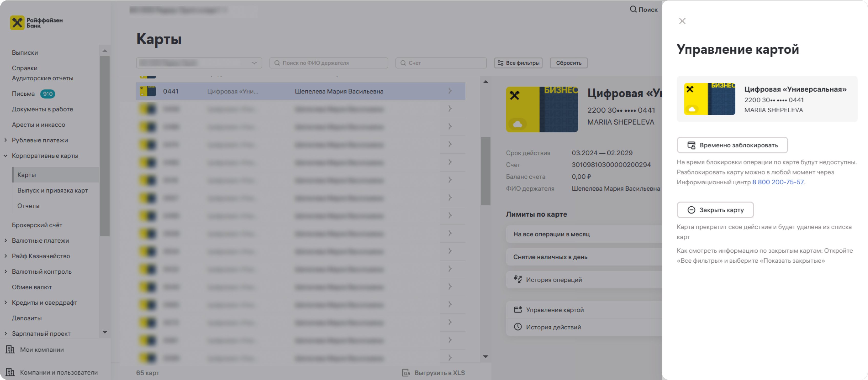Click the large business card image in details
868x380 pixels.
point(542,109)
